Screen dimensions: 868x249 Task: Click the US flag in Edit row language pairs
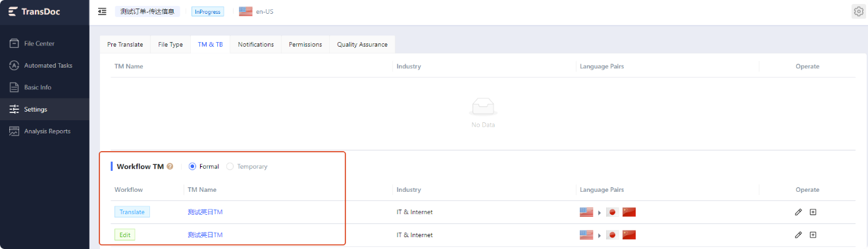point(586,235)
